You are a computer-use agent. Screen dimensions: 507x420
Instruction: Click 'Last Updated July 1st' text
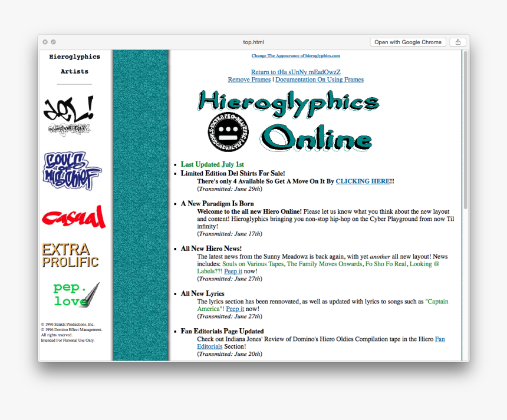tap(212, 164)
